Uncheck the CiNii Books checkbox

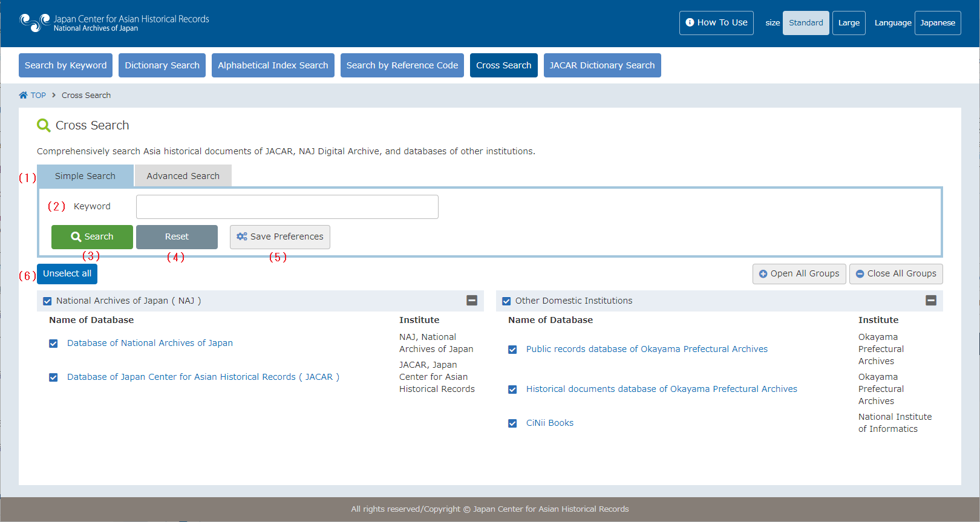click(512, 423)
